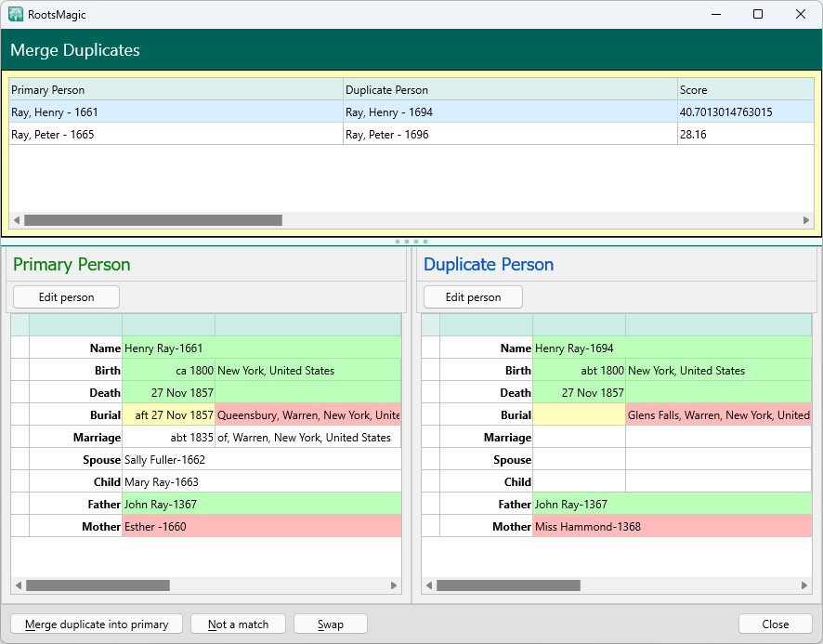Image resolution: width=823 pixels, height=644 pixels.
Task: Click the RootsMagic app icon in title bar
Action: [16, 14]
